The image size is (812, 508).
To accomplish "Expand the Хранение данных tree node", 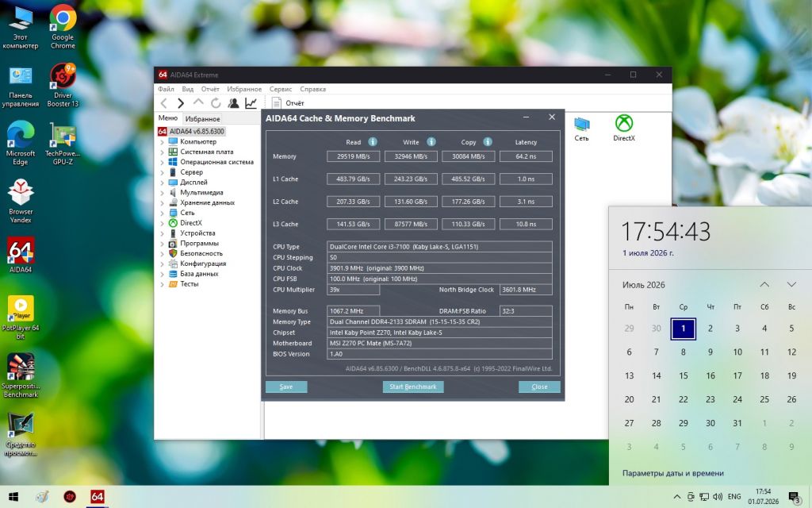I will (x=162, y=203).
